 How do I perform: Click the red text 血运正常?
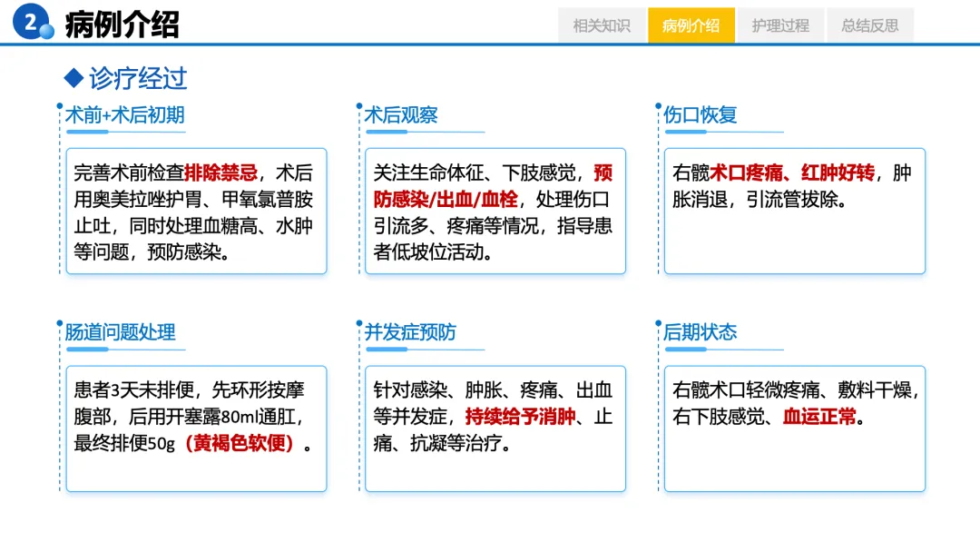point(819,417)
